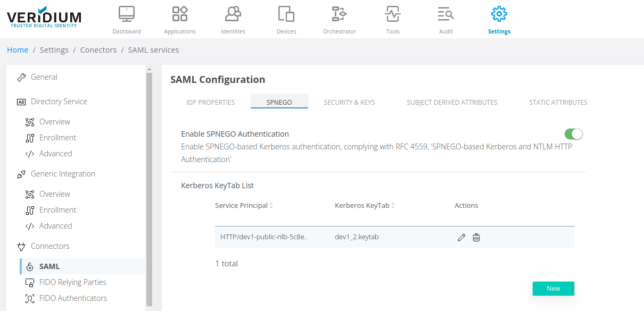Click the New button
Image resolution: width=644 pixels, height=311 pixels.
553,288
